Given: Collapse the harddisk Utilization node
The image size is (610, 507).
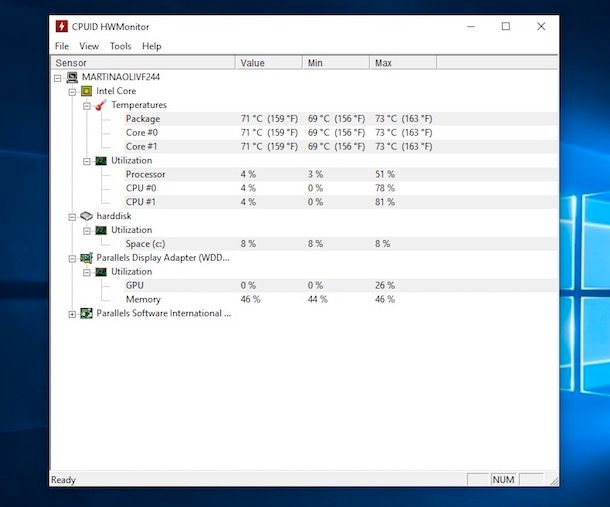Looking at the screenshot, I should pyautogui.click(x=87, y=231).
